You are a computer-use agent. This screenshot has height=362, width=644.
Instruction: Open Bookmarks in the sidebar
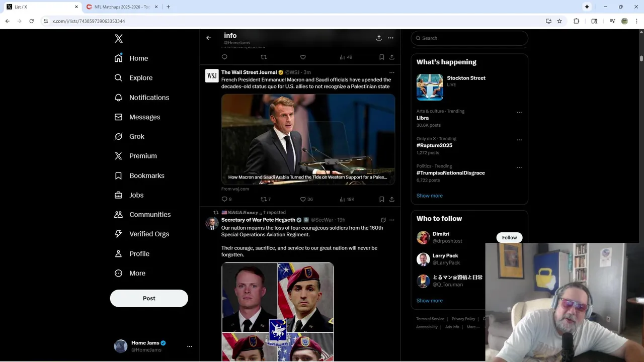tap(139, 175)
